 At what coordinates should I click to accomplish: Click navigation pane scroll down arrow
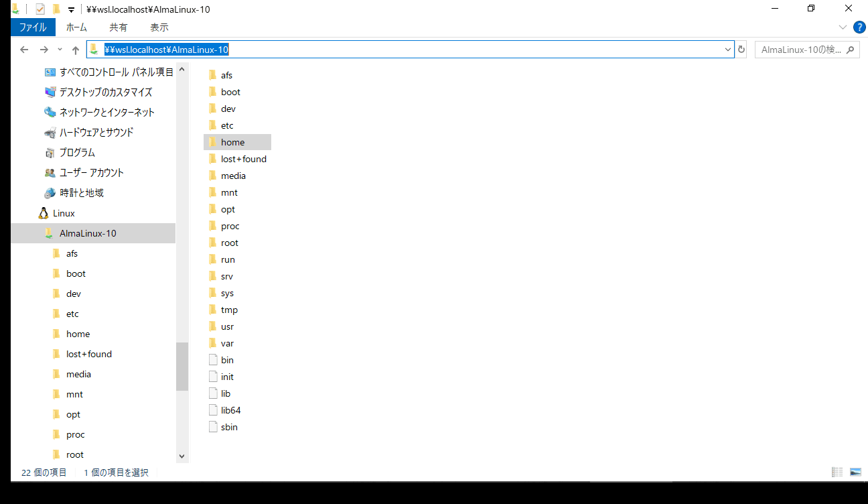click(182, 456)
